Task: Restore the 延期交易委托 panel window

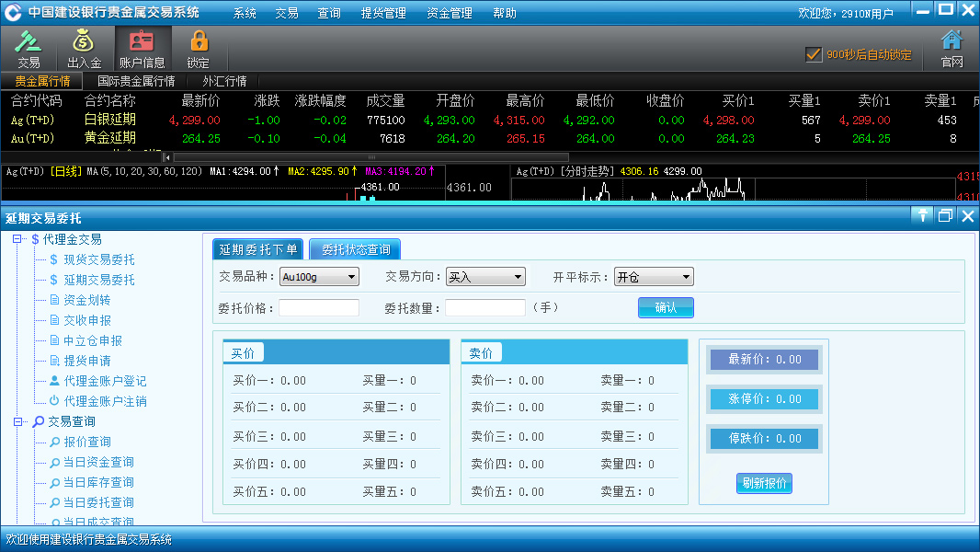Action: (x=946, y=216)
